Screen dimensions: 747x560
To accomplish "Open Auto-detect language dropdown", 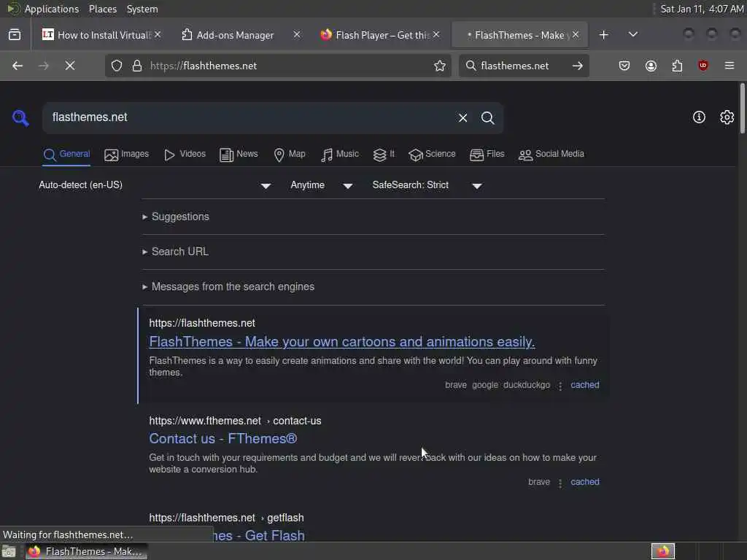I will (155, 185).
